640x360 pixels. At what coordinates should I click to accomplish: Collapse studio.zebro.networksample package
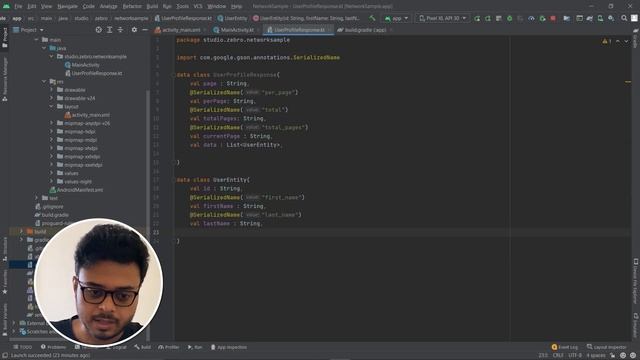point(51,57)
